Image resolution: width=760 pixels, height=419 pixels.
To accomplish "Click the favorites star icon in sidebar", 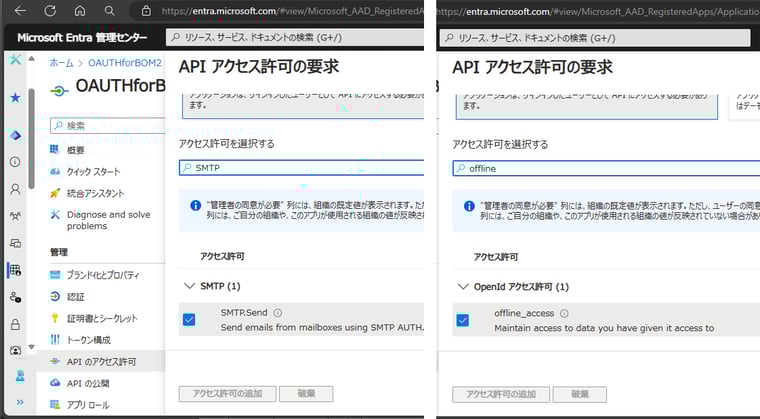I will 16,98.
